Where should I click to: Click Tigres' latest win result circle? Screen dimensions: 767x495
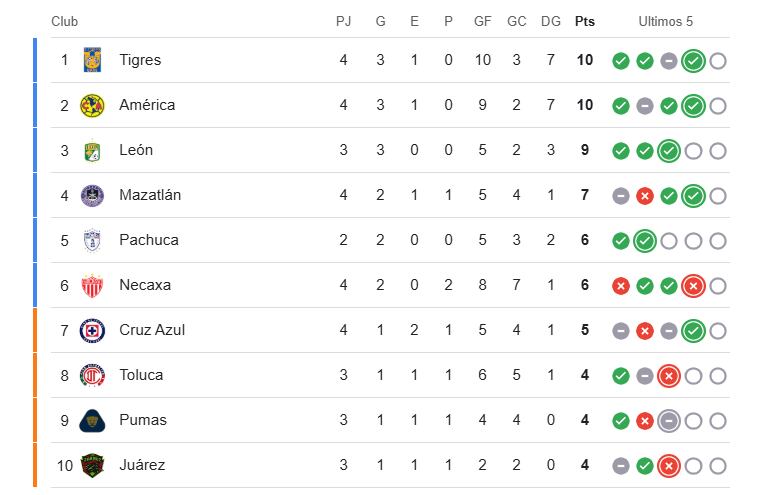tap(693, 61)
